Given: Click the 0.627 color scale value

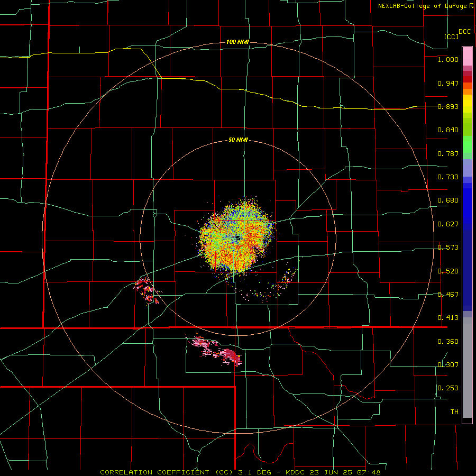Looking at the screenshot, I should [x=448, y=224].
